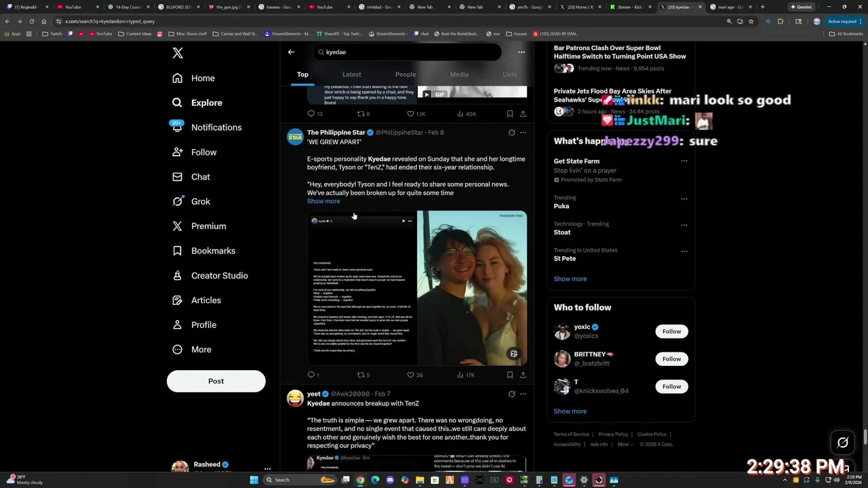The height and width of the screenshot is (488, 868).
Task: Show more who to follow
Action: [570, 411]
